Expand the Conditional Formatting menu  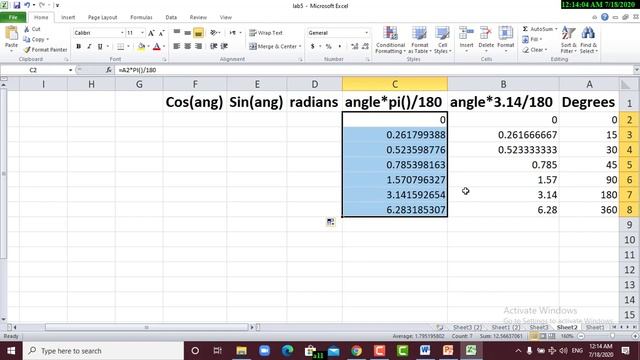(391, 40)
